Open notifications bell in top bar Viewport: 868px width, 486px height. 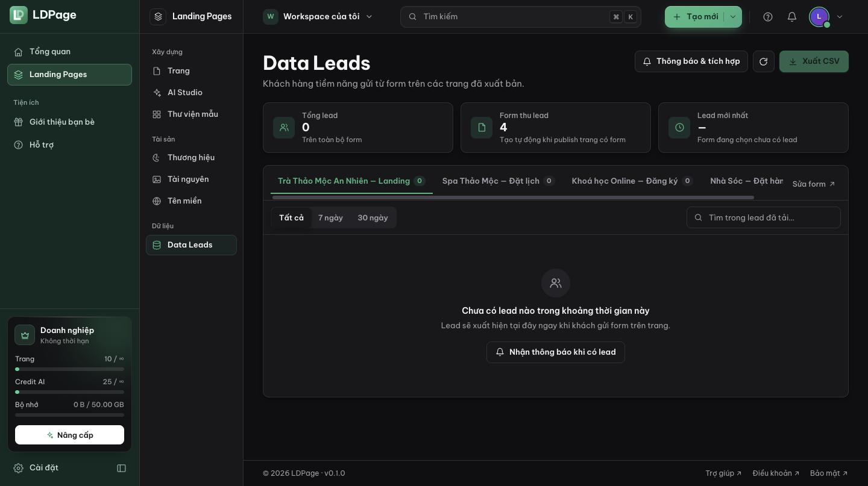[x=792, y=17]
